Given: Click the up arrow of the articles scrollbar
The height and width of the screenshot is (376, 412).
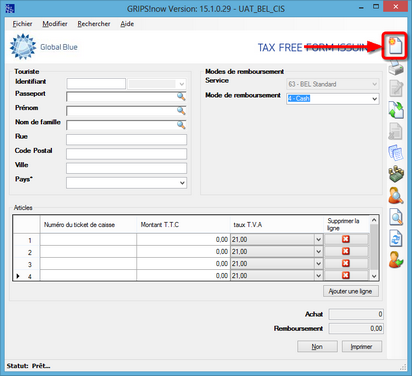Looking at the screenshot, I should pos(374,220).
